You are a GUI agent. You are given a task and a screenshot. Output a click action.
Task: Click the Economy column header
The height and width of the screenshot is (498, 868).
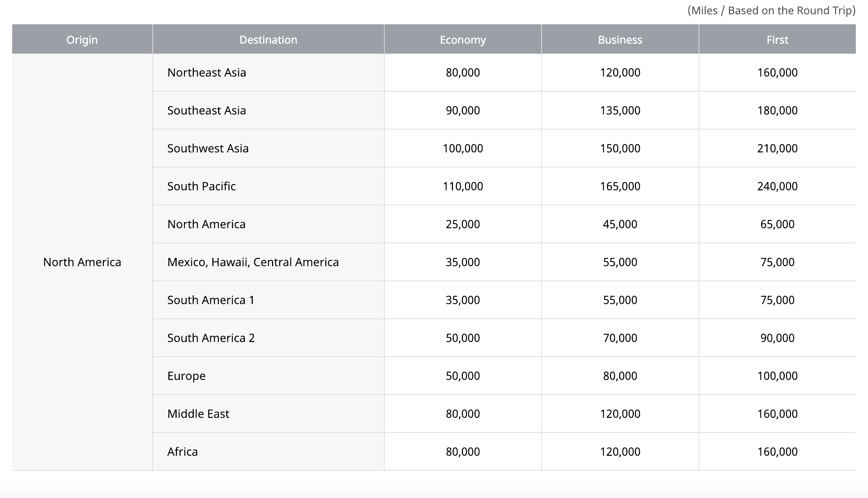coord(463,40)
